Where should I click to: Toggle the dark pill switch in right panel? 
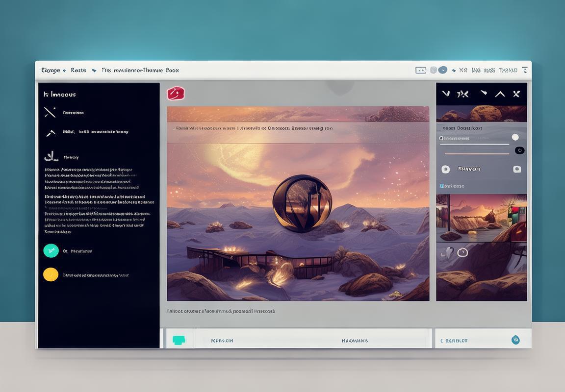pos(519,150)
